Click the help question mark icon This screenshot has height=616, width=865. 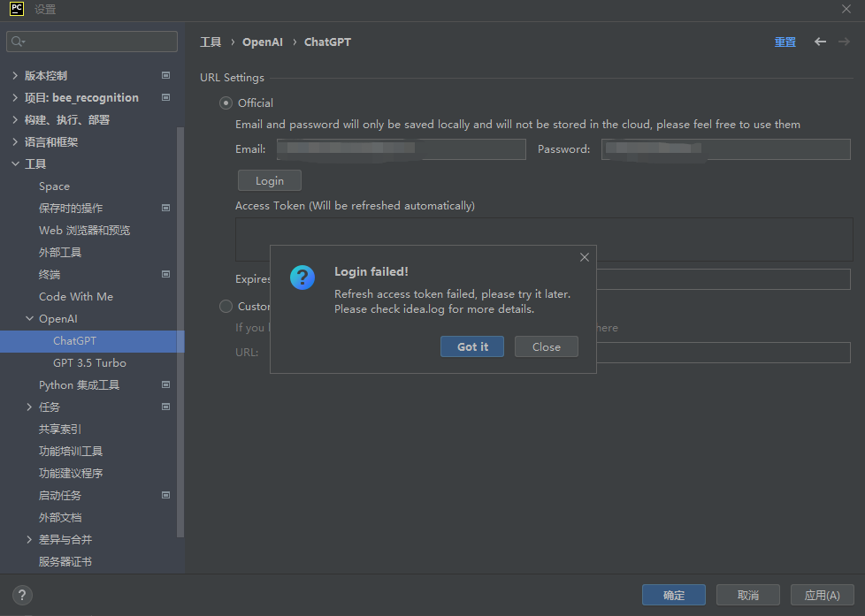(x=21, y=595)
